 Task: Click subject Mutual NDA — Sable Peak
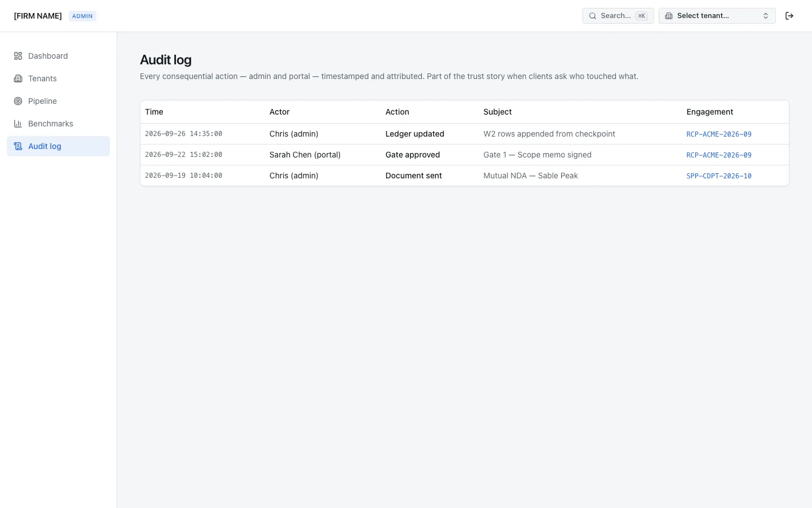click(531, 176)
